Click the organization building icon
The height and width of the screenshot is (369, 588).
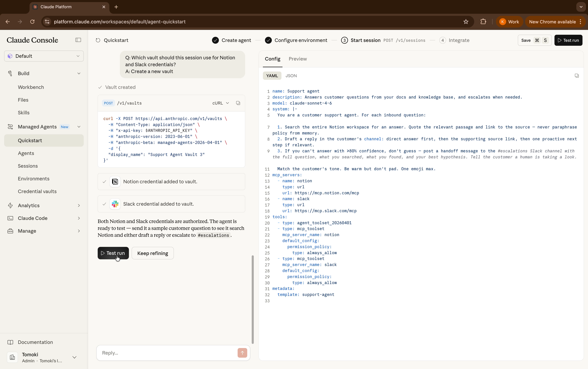click(x=12, y=357)
